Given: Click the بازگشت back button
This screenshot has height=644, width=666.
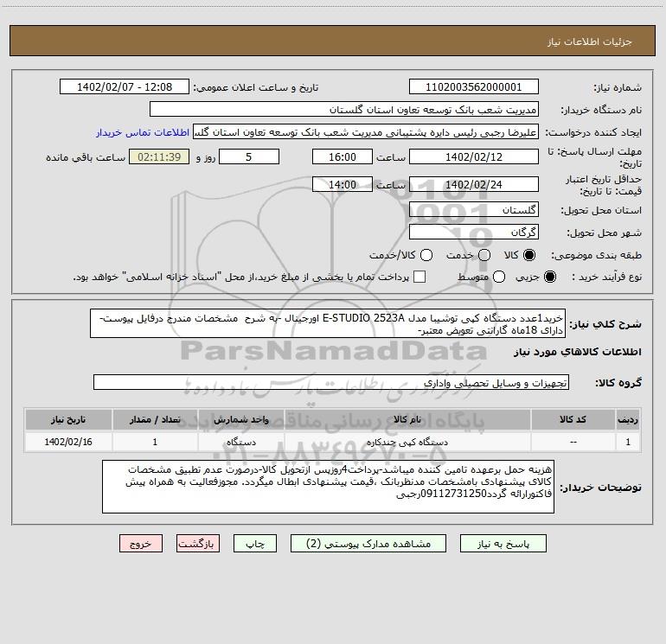Looking at the screenshot, I should [198, 544].
